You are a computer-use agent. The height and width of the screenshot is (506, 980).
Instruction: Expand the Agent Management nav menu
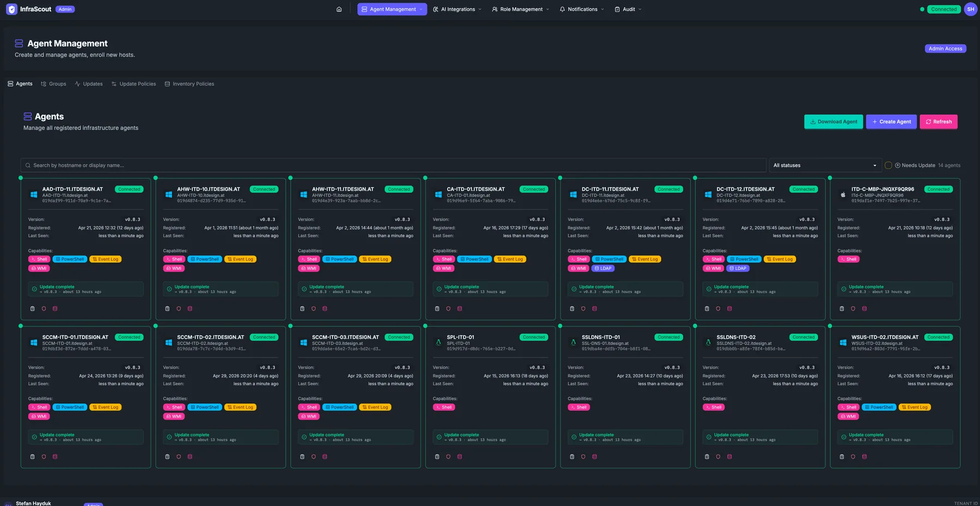[x=392, y=9]
